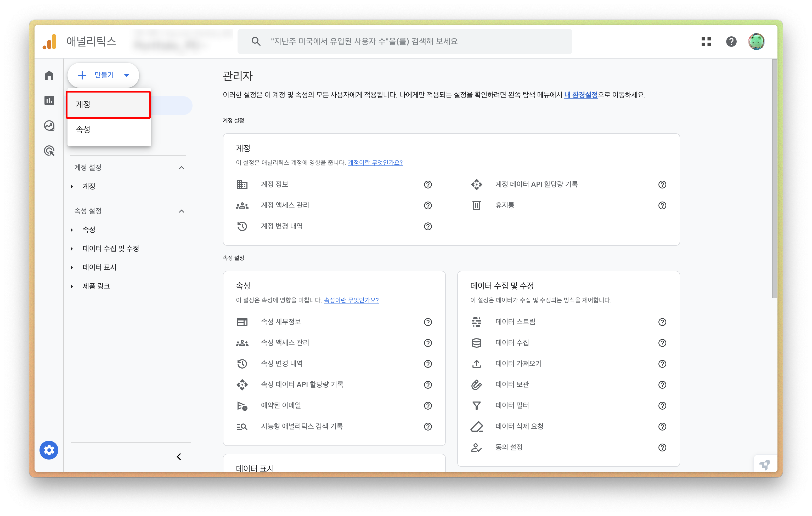Open the 만들기 dropdown button
The width and height of the screenshot is (812, 516).
103,75
